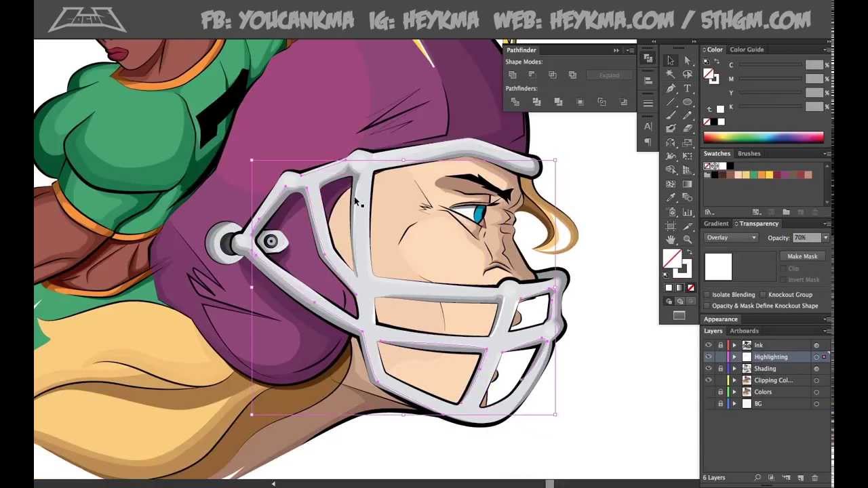Click Pathfinder Trim icon
The image size is (868, 488).
pos(536,102)
